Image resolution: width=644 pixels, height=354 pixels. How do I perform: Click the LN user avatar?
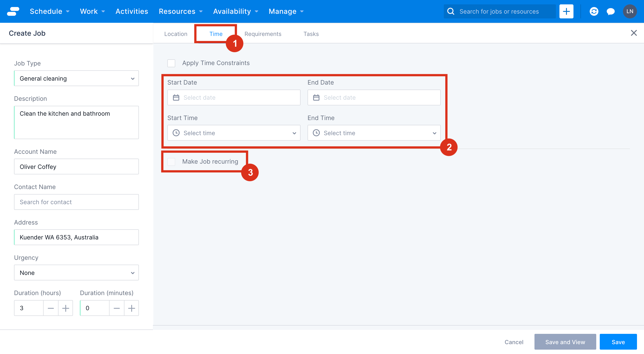coord(630,11)
